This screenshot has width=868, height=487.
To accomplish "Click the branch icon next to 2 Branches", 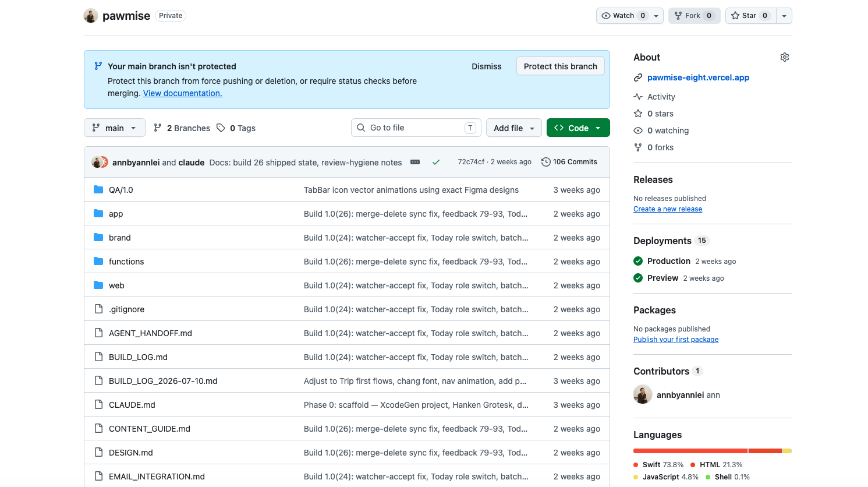I will pyautogui.click(x=158, y=128).
